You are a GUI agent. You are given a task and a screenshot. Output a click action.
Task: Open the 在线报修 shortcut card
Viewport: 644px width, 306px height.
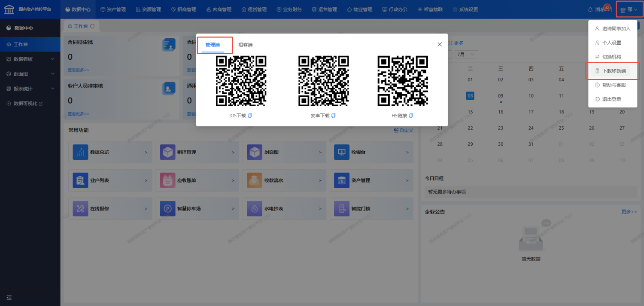click(x=110, y=208)
